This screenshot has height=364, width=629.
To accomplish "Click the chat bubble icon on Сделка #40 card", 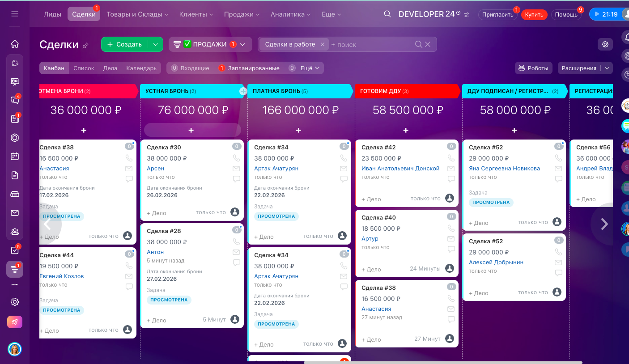I will click(451, 249).
